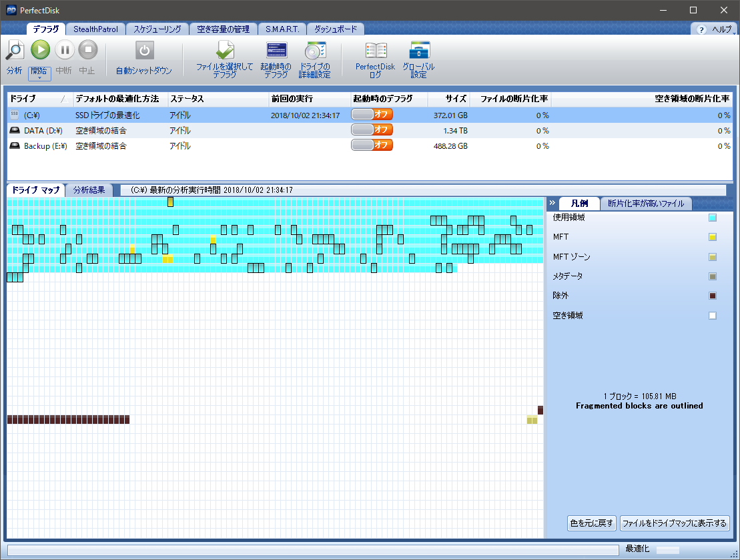740x560 pixels.
Task: Switch to the 分析結果 tab
Action: click(x=89, y=190)
